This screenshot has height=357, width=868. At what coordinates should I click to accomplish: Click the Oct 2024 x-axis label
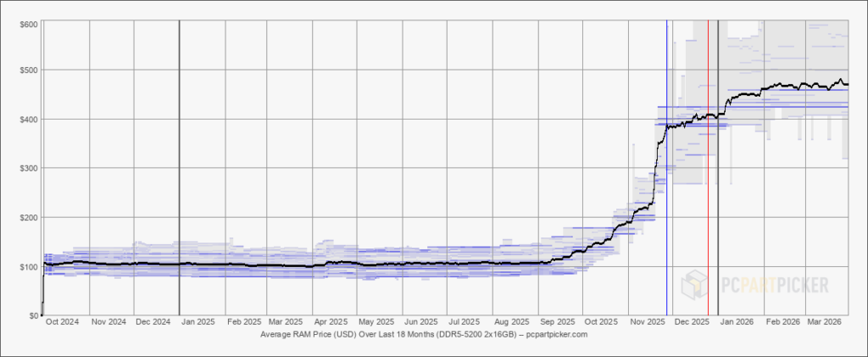[x=61, y=323]
